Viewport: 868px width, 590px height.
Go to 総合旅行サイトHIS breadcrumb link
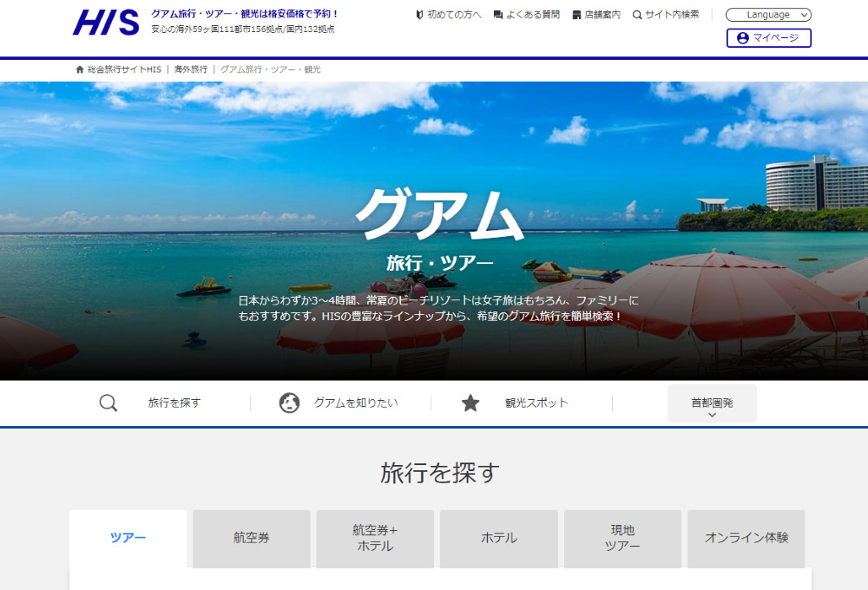click(124, 69)
